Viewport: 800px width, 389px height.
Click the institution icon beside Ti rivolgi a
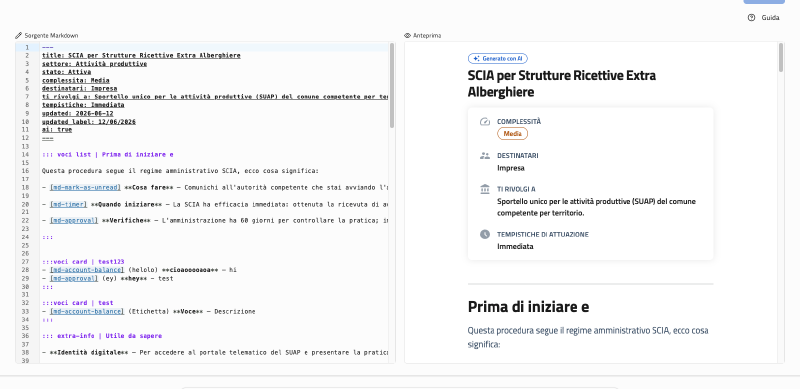[485, 189]
